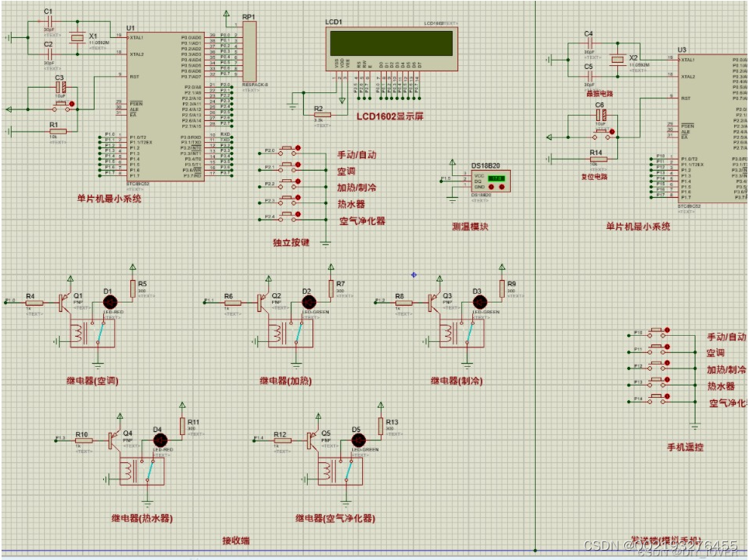Select PNP transistor Q1

click(65, 302)
